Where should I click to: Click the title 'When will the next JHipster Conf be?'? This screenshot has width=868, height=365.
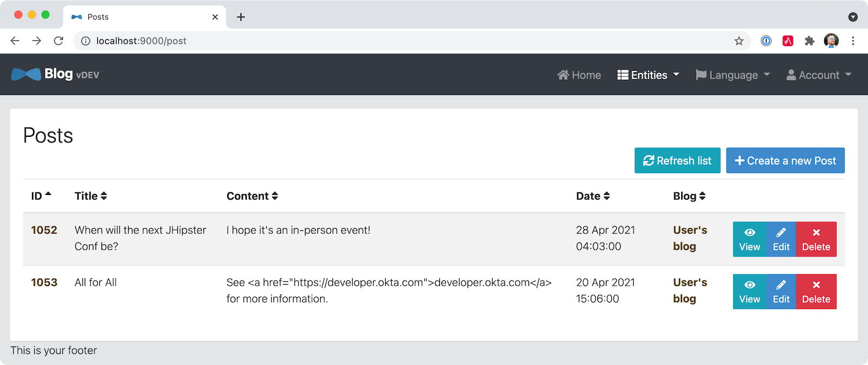pyautogui.click(x=141, y=238)
